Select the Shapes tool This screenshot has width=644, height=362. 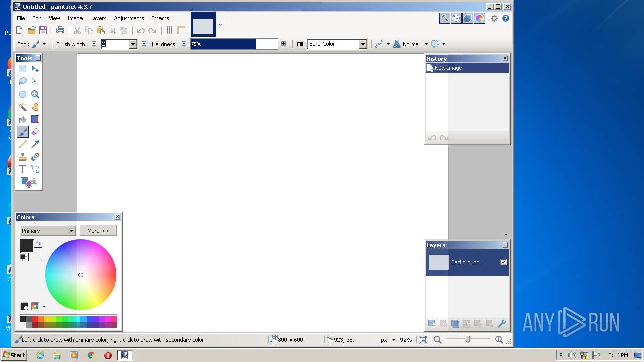tap(29, 182)
